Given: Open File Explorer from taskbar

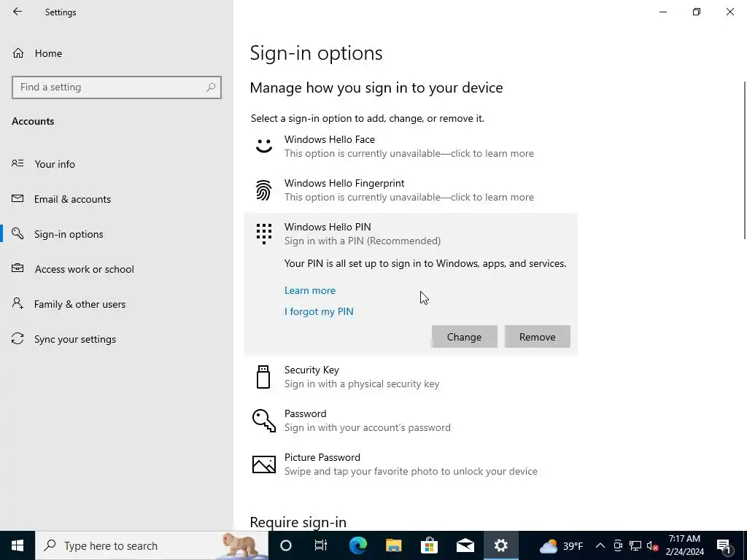Looking at the screenshot, I should pos(393,545).
